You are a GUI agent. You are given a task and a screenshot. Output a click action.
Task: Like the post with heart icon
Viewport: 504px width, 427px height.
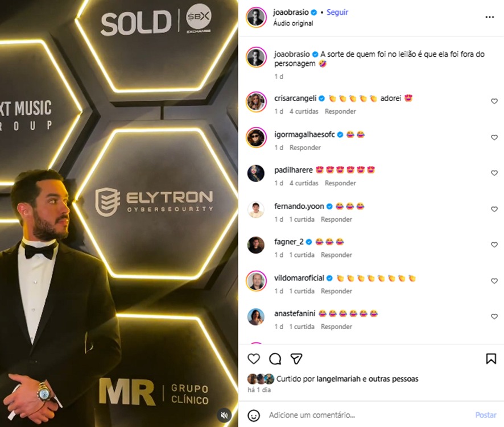pos(254,359)
